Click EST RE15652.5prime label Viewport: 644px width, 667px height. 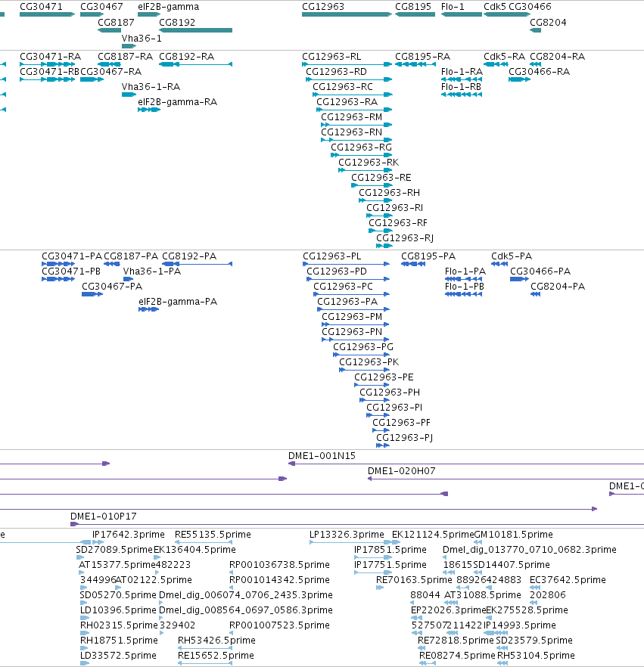click(x=216, y=656)
